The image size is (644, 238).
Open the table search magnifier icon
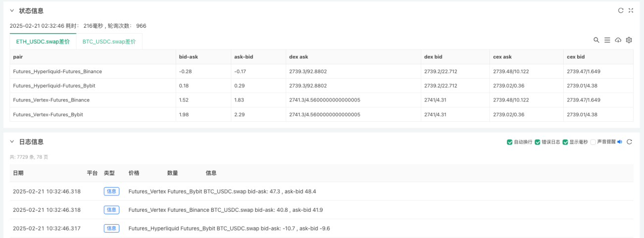click(596, 40)
